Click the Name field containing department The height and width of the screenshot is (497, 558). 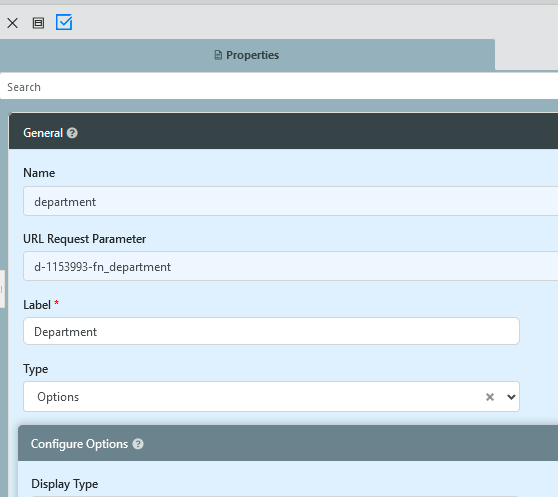pyautogui.click(x=290, y=201)
